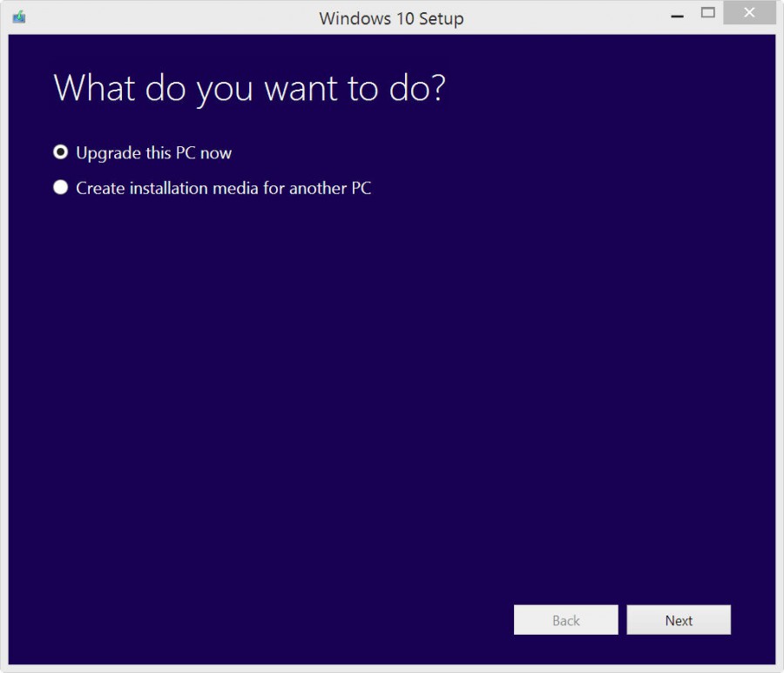
Task: Click the maximize control in the title bar
Action: coord(707,13)
